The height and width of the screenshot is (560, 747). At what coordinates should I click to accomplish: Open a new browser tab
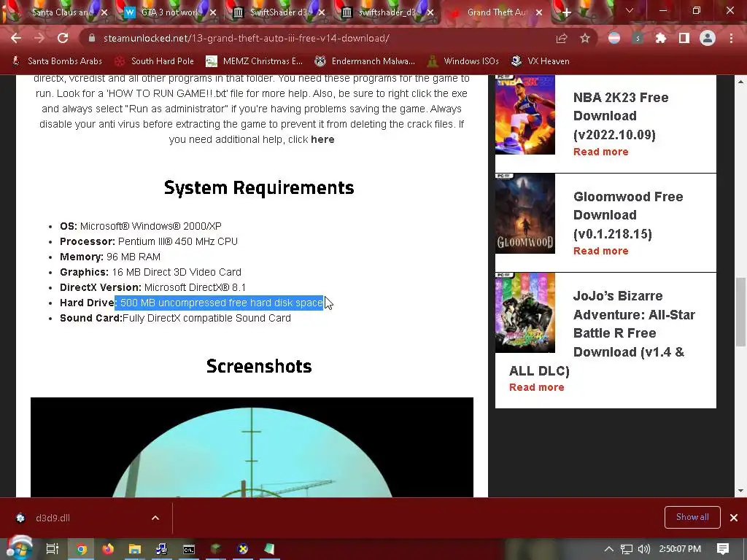[566, 12]
